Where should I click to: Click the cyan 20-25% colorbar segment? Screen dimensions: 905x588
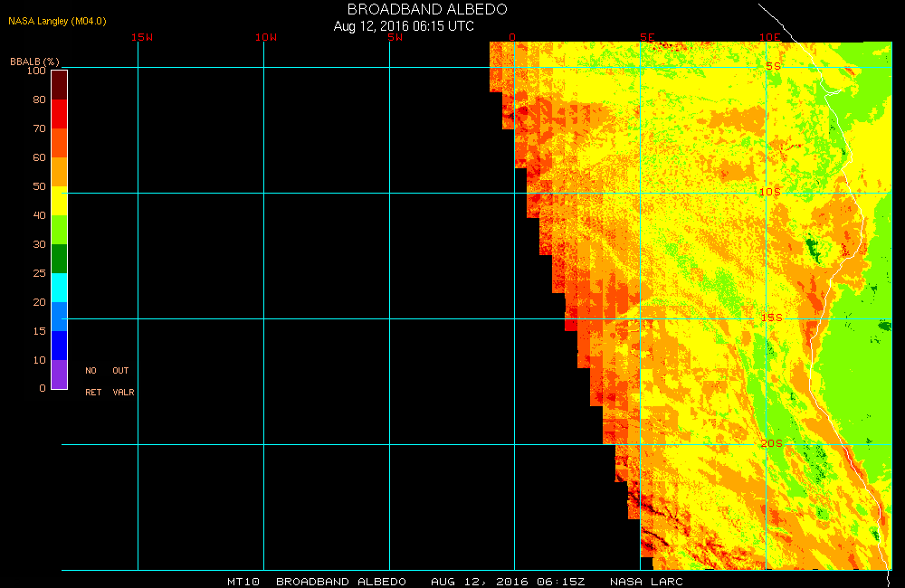59,288
